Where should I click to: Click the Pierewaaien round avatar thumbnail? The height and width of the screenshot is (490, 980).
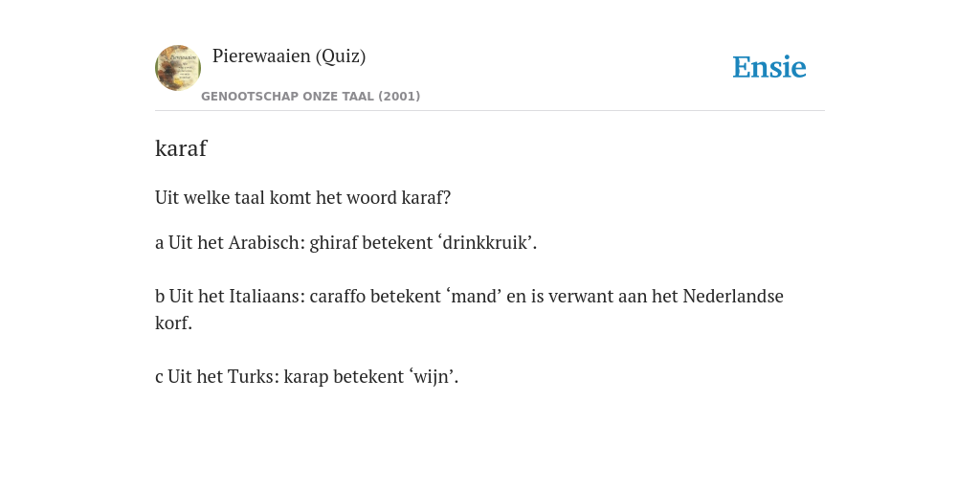coord(178,68)
